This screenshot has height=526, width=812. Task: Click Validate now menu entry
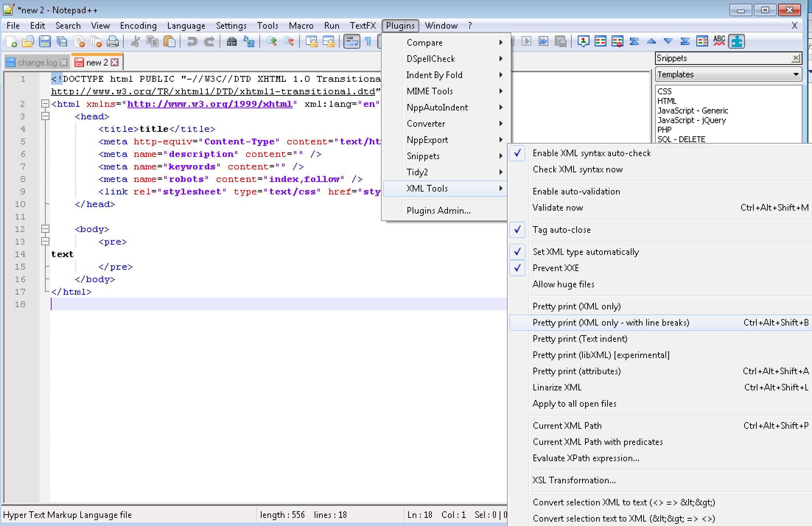click(661, 208)
